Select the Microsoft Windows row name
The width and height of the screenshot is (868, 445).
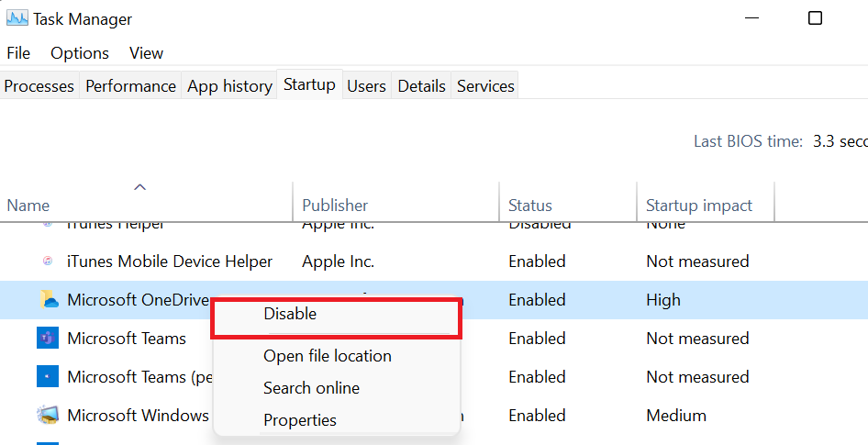(x=138, y=415)
